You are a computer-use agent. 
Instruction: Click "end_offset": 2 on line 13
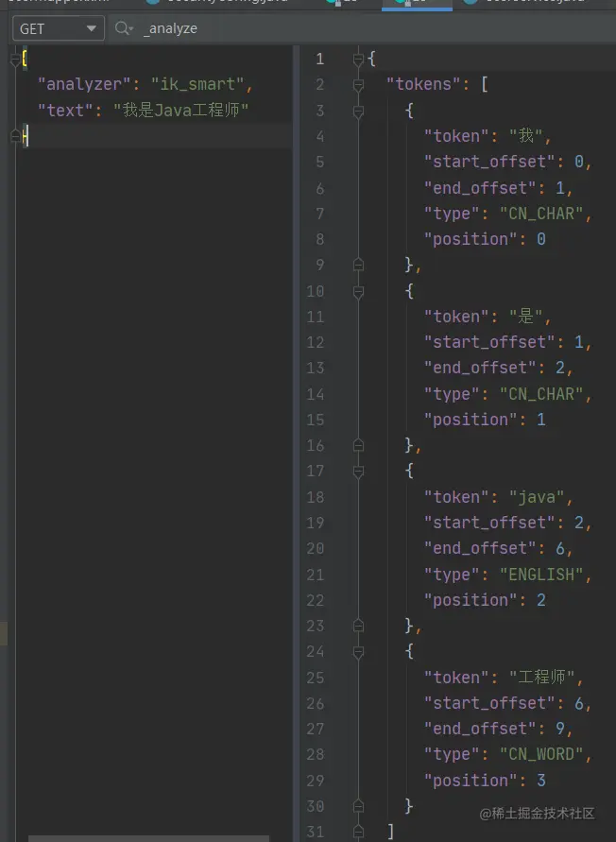[x=495, y=368]
